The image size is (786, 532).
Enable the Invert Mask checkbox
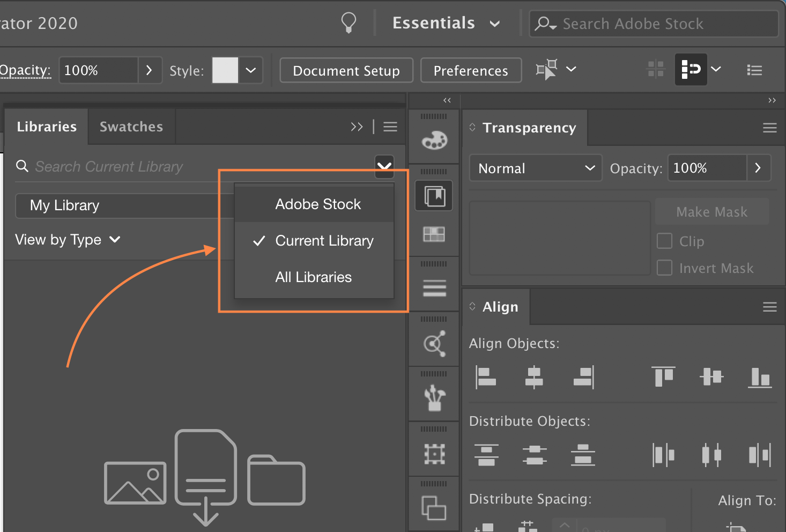(664, 268)
